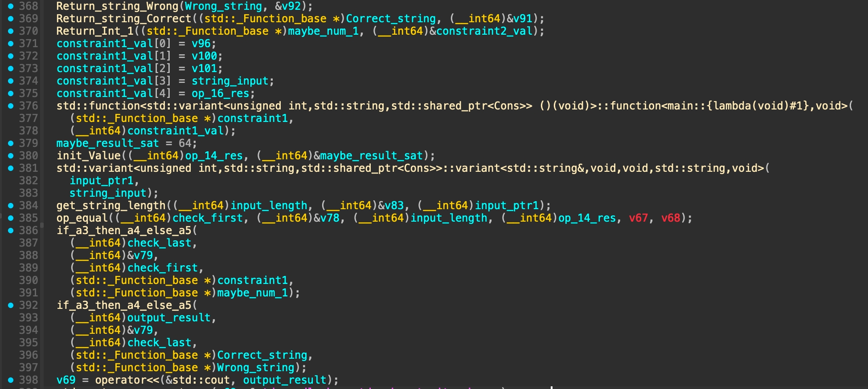Click the blue marker dot beside line 392

tap(11, 305)
